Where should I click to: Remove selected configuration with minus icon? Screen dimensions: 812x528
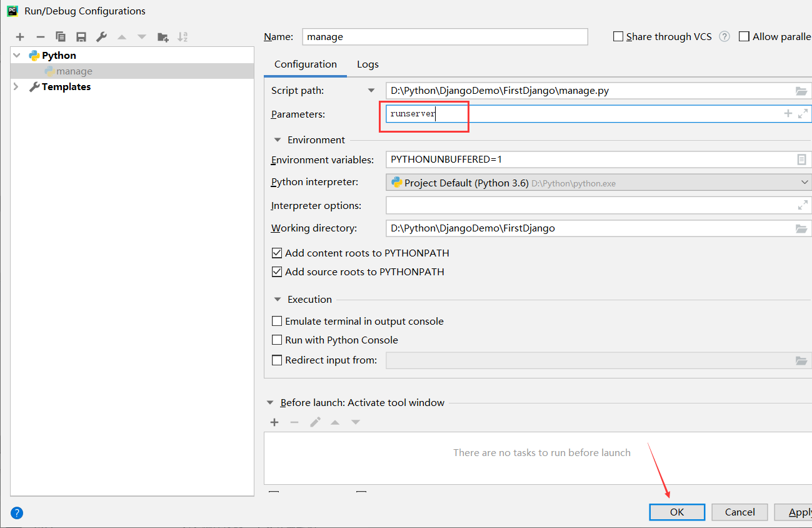pyautogui.click(x=41, y=37)
